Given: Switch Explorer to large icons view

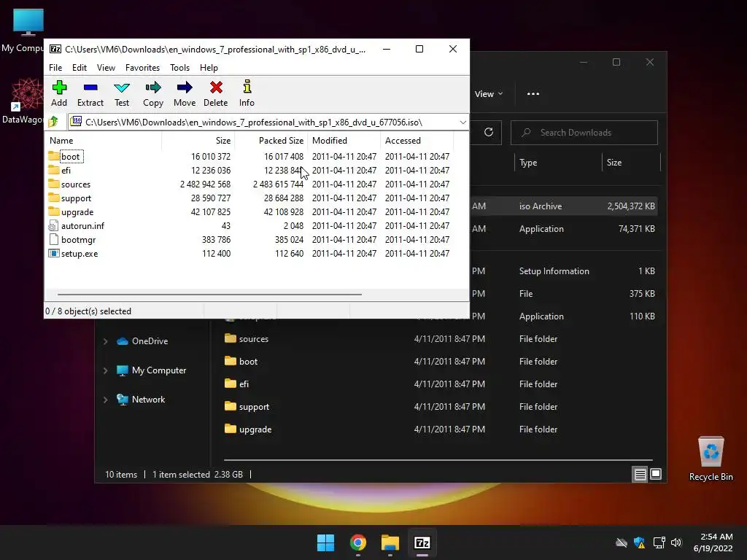Looking at the screenshot, I should tap(656, 474).
